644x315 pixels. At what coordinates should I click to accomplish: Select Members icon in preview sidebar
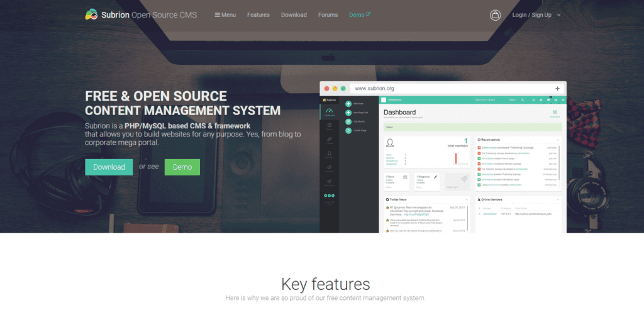coord(330,154)
